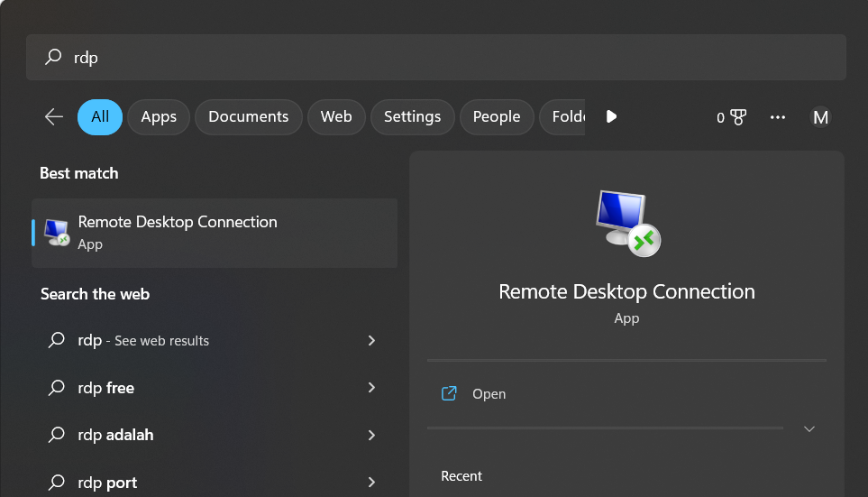Open rdp adalah web suggestion
The width and height of the screenshot is (868, 497).
(x=215, y=435)
